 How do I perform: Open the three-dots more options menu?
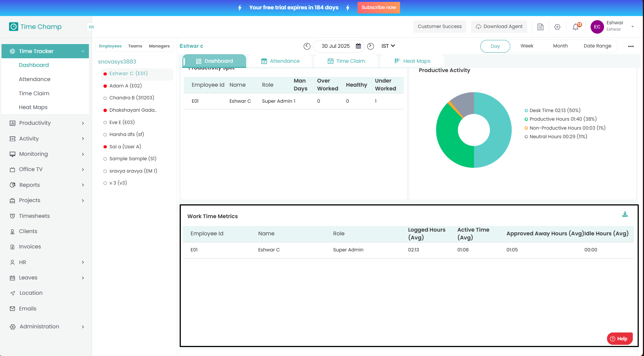click(631, 46)
